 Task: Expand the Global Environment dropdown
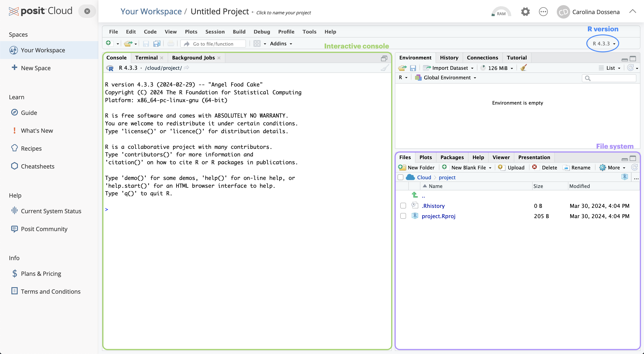pyautogui.click(x=447, y=78)
